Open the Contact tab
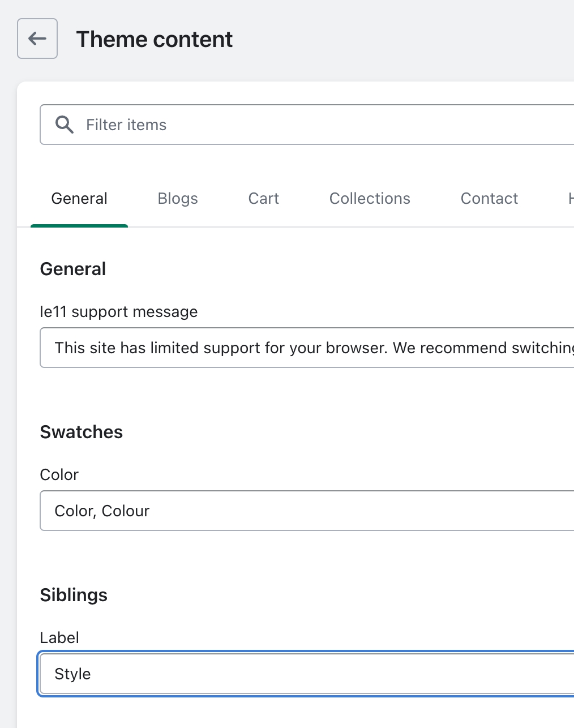 click(x=489, y=199)
